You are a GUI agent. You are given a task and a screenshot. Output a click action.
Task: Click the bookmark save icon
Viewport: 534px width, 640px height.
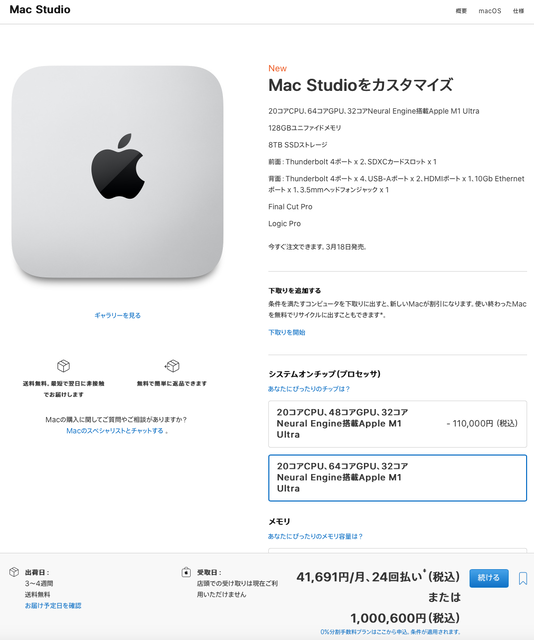coord(523,578)
